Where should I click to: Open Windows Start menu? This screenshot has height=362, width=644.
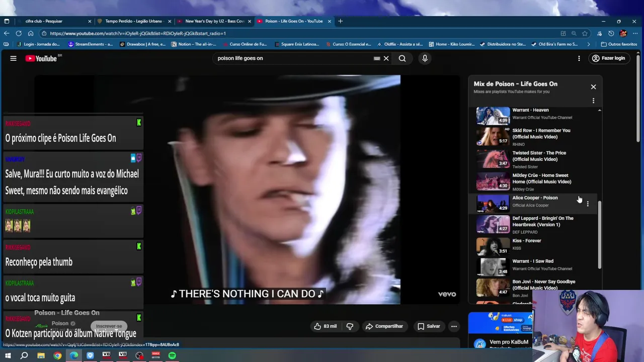[8, 355]
